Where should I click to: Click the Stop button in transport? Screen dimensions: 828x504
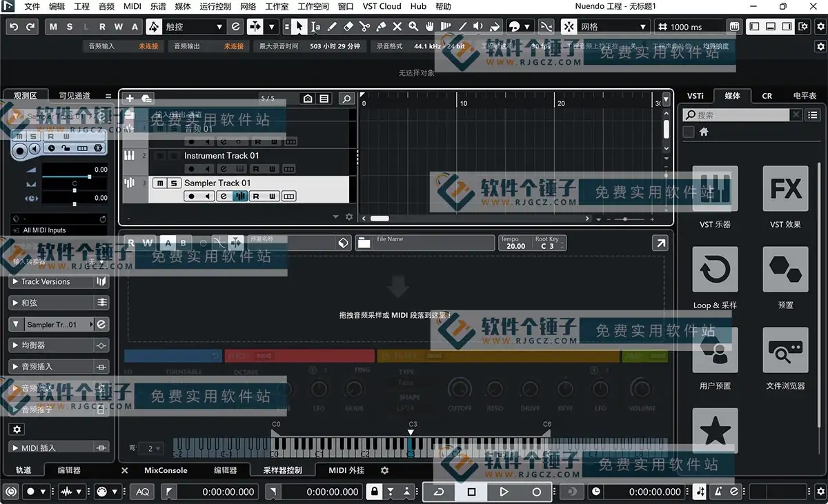click(472, 492)
